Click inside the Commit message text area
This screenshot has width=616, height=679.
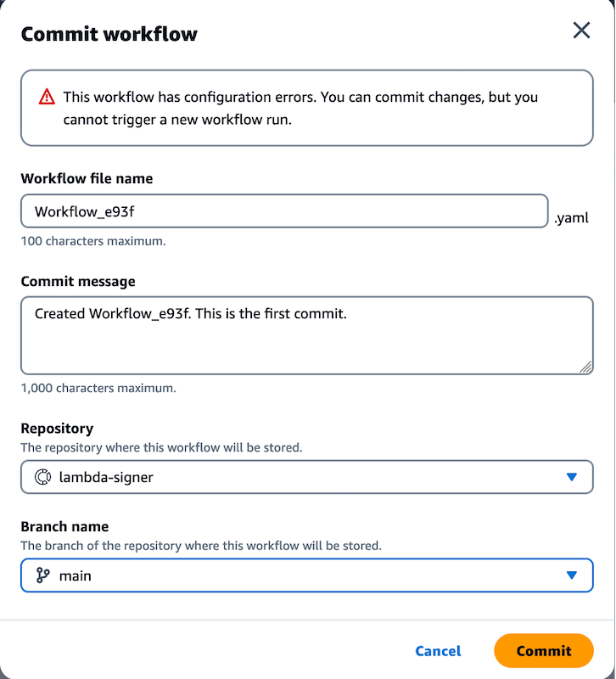click(x=305, y=331)
